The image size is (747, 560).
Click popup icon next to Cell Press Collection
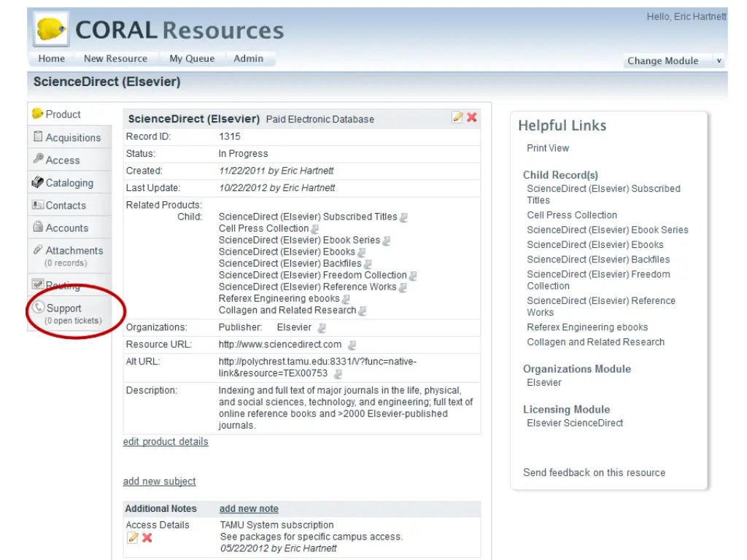(x=315, y=229)
